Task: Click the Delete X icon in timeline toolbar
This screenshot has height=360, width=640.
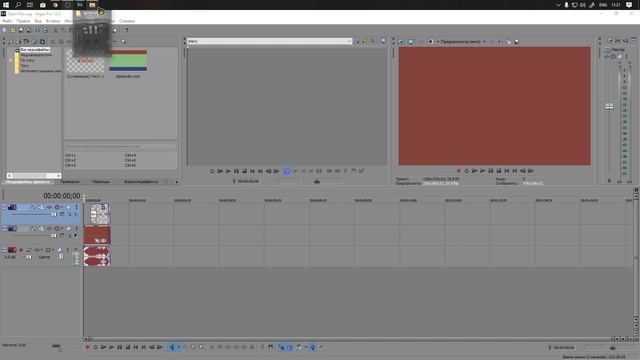Action: coord(212,347)
